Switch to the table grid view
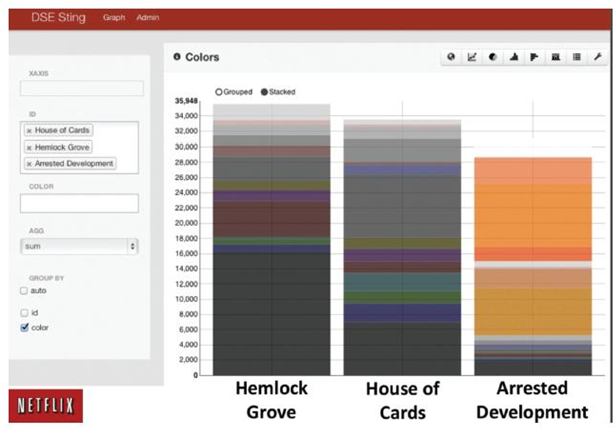 pyautogui.click(x=577, y=57)
